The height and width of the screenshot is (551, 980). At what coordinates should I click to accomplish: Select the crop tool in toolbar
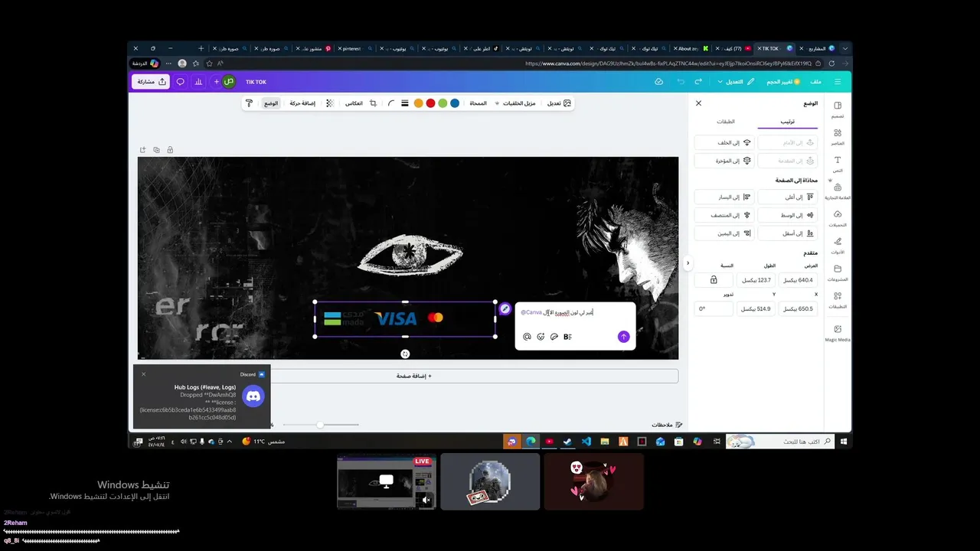pyautogui.click(x=373, y=103)
